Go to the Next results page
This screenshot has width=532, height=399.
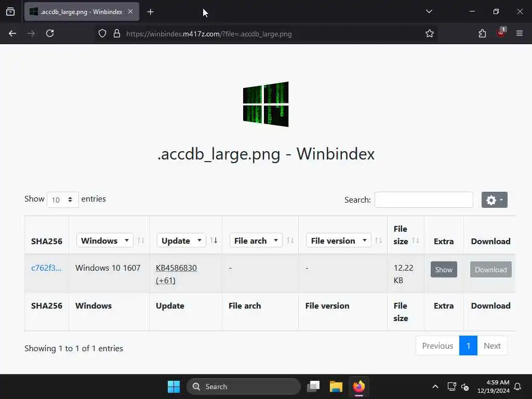(x=492, y=345)
